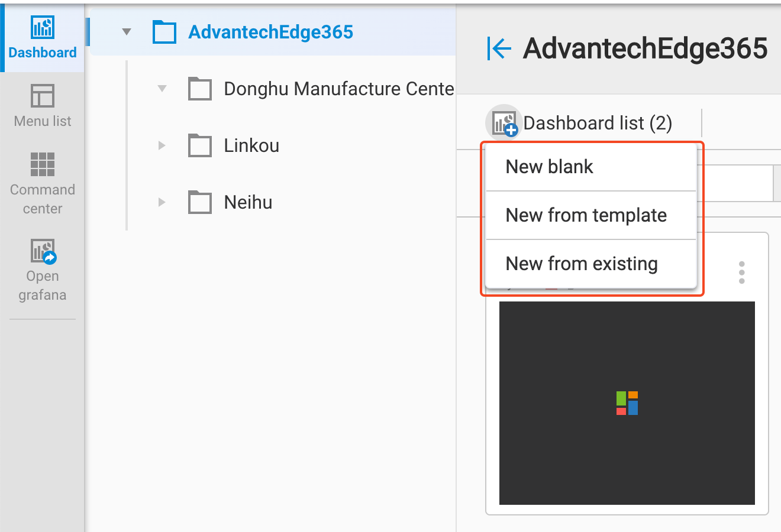Select the Donghu Manufacture Center tree item
Viewport: 781px width, 532px height.
(338, 89)
